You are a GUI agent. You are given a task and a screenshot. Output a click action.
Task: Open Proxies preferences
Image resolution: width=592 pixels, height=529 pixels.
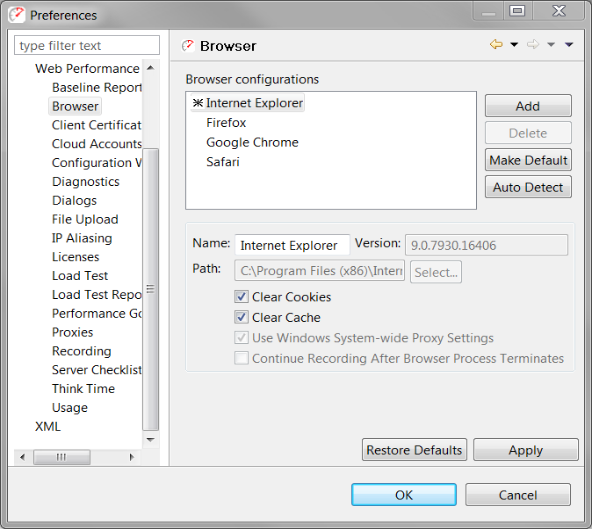pos(72,332)
